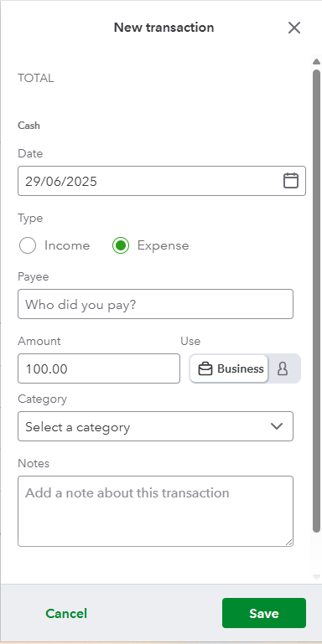Click the vertical scrollbar thumb
The height and width of the screenshot is (644, 322).
pyautogui.click(x=316, y=301)
